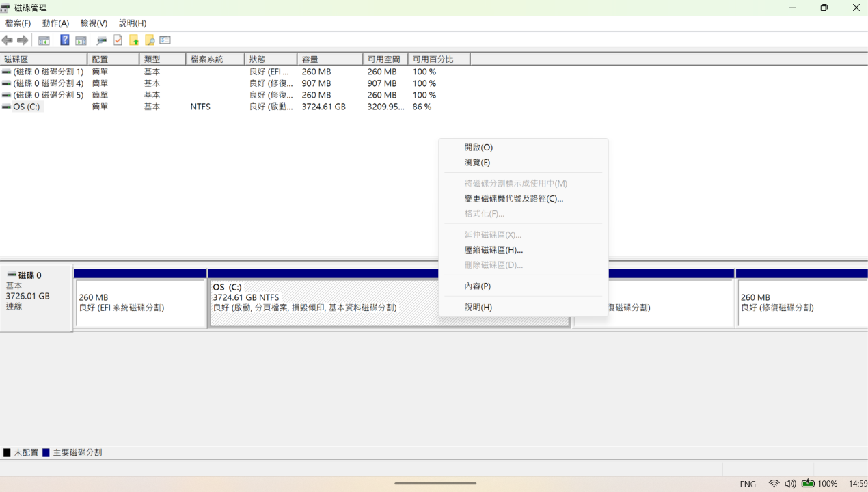
Task: Click 說明(H) in the context menu
Action: click(524, 307)
